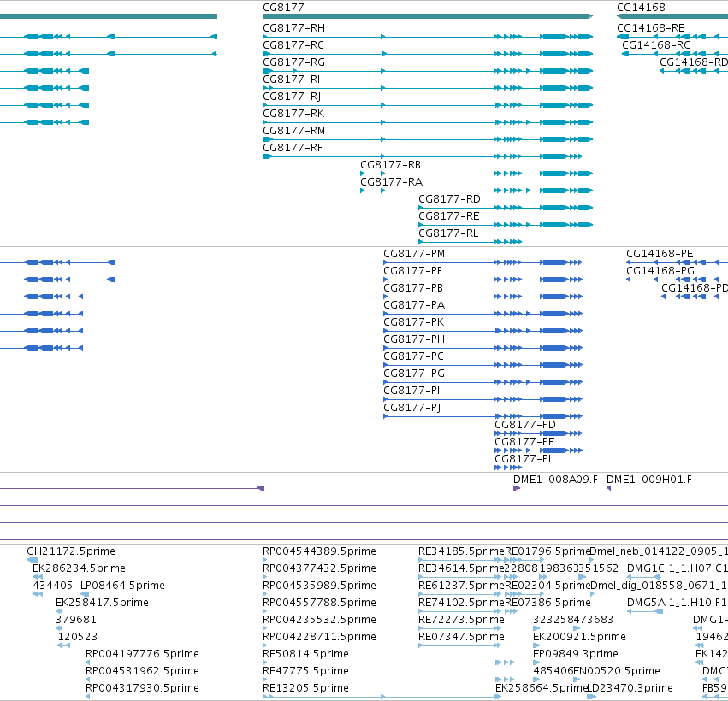The width and height of the screenshot is (728, 701).
Task: Select EST EP09849.3prime
Action: [x=576, y=655]
